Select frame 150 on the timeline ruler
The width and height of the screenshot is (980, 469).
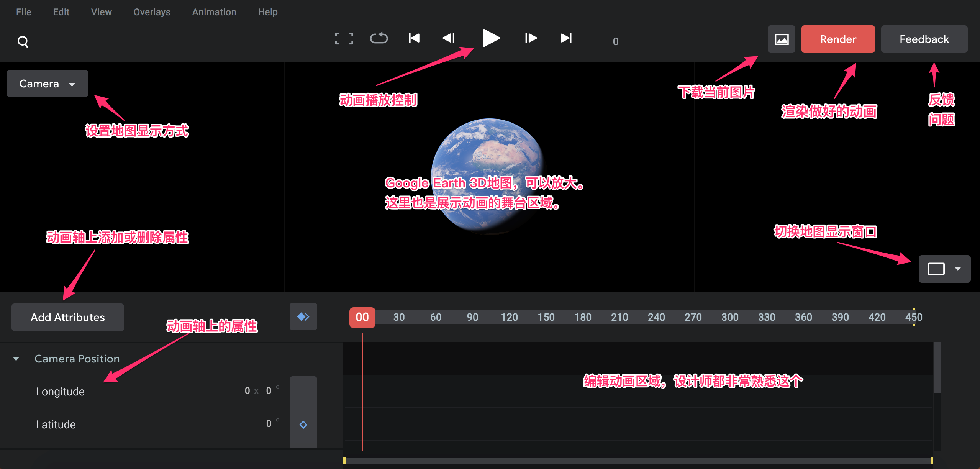point(546,317)
